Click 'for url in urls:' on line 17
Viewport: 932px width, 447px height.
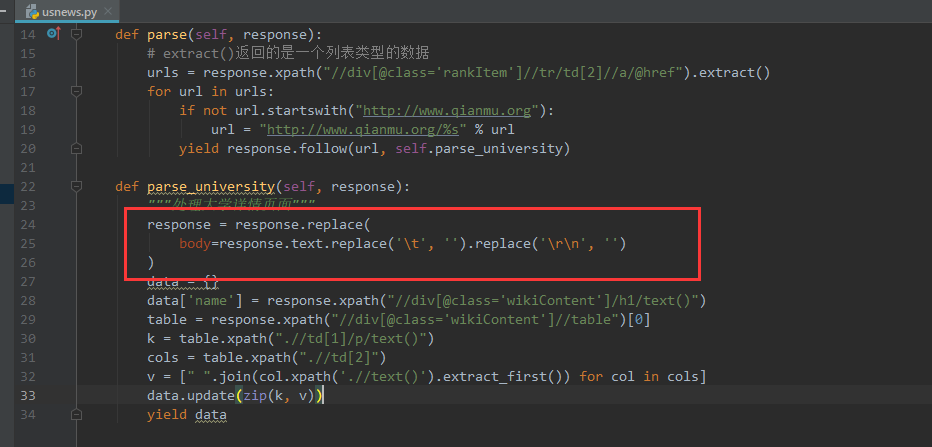pos(211,92)
